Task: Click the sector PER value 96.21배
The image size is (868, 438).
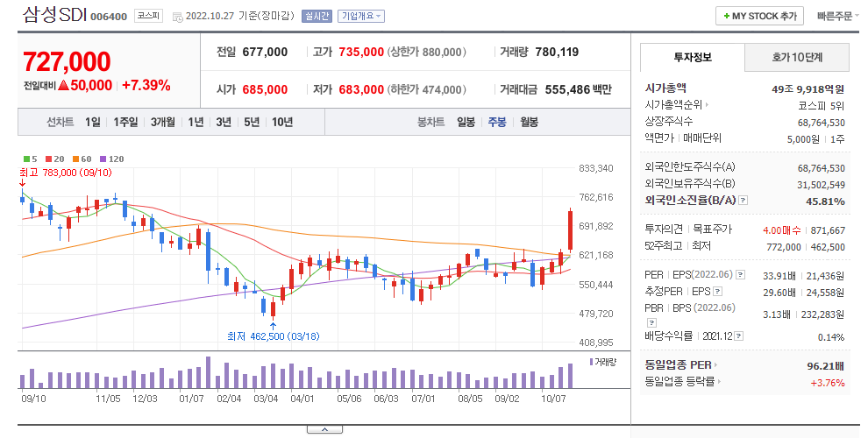Action: click(826, 366)
